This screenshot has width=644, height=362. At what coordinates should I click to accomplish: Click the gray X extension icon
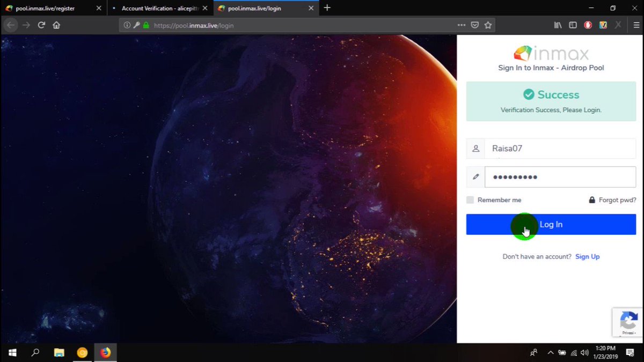point(618,25)
